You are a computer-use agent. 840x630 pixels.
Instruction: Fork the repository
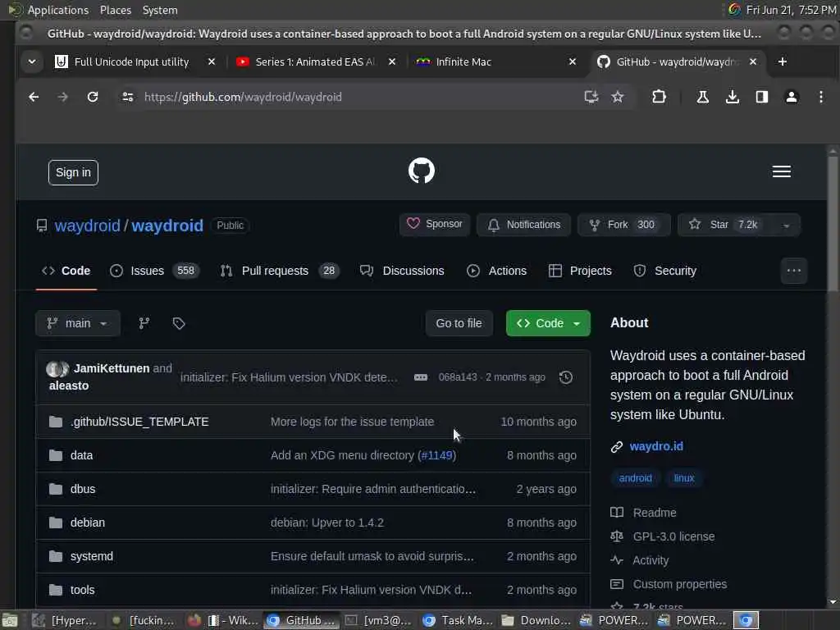624,225
